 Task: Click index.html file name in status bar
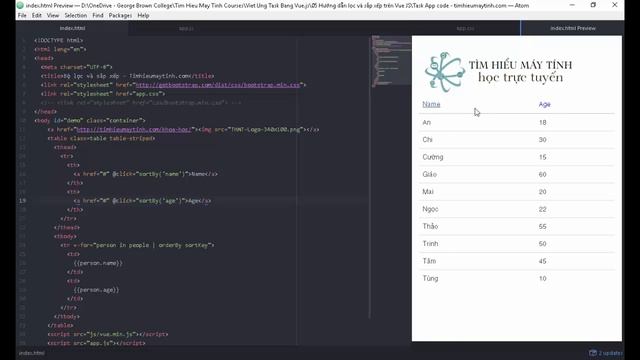click(x=32, y=353)
